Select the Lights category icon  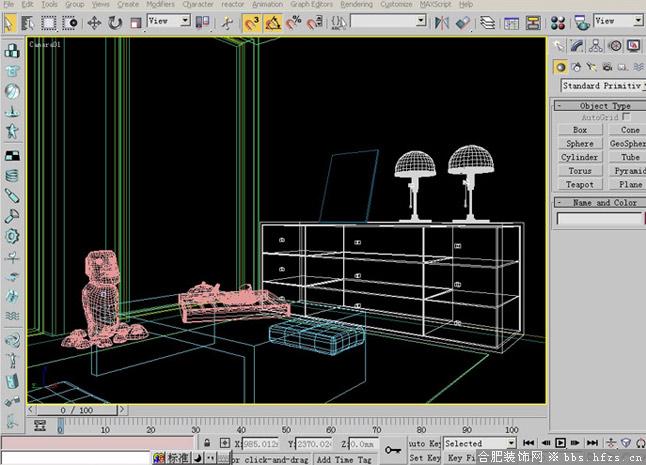pyautogui.click(x=592, y=67)
